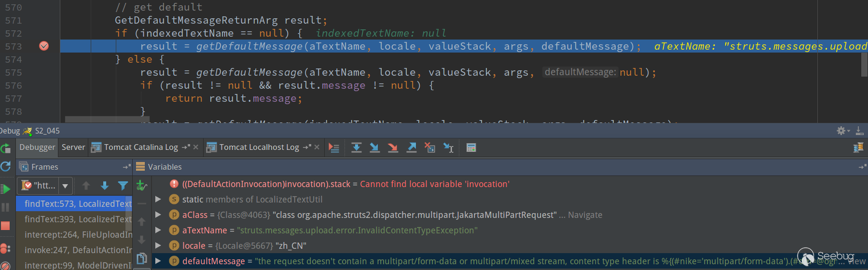Viewport: 868px width, 270px height.
Task: Click the Run to Cursor icon
Action: click(x=449, y=148)
